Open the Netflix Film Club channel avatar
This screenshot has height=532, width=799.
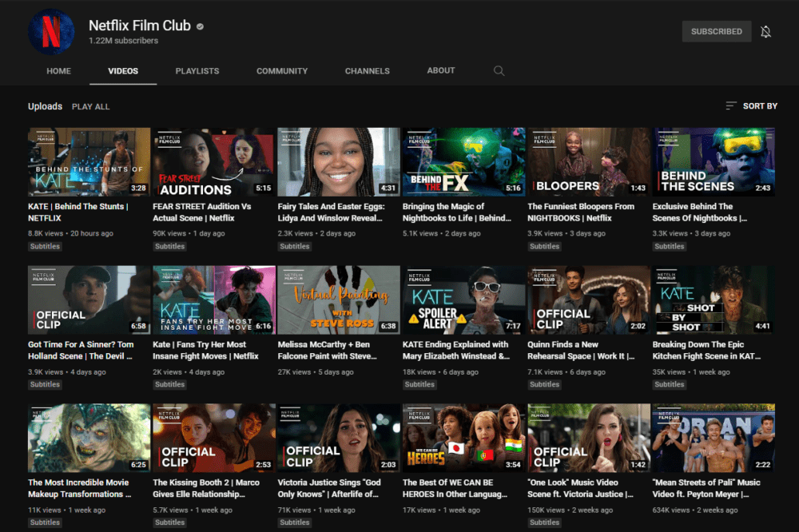51,31
